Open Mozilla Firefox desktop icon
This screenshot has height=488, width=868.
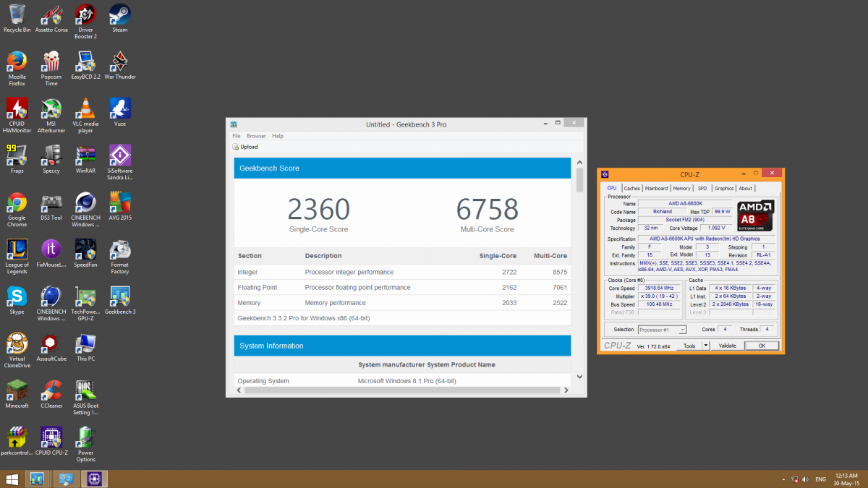17,69
